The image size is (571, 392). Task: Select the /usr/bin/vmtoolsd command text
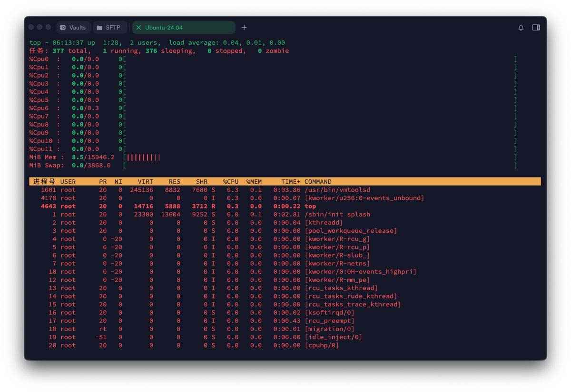tap(337, 190)
